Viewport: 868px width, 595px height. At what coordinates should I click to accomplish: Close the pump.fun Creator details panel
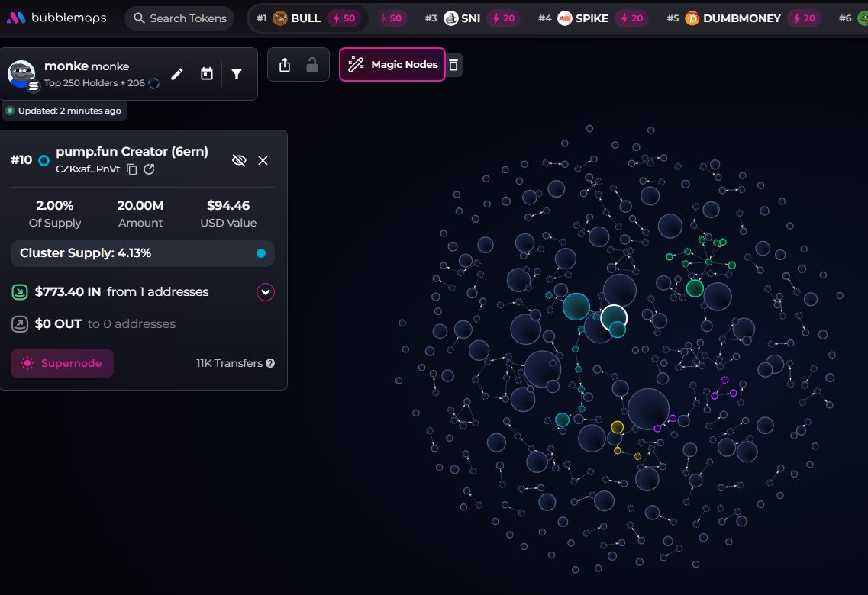(x=263, y=160)
